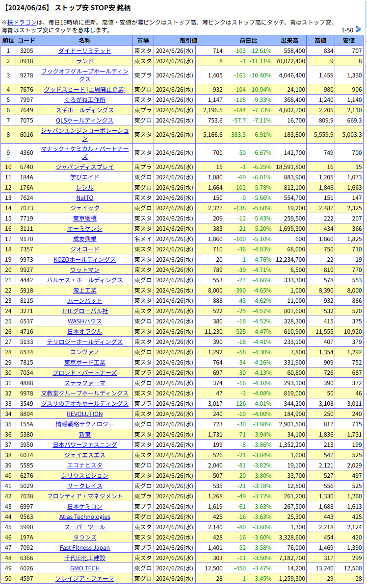Open プロレド・パートナーズ link

84,372
